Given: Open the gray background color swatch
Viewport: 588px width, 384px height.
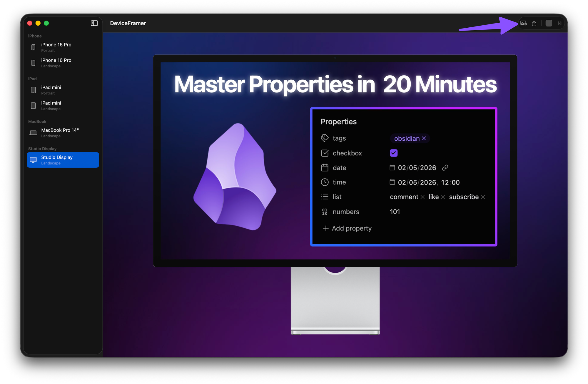Looking at the screenshot, I should (x=549, y=23).
